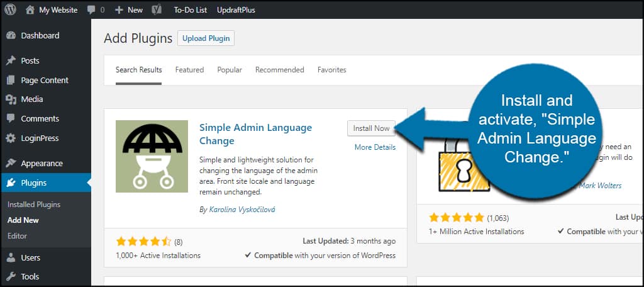Click the Users person icon
This screenshot has height=287, width=644.
(11, 258)
